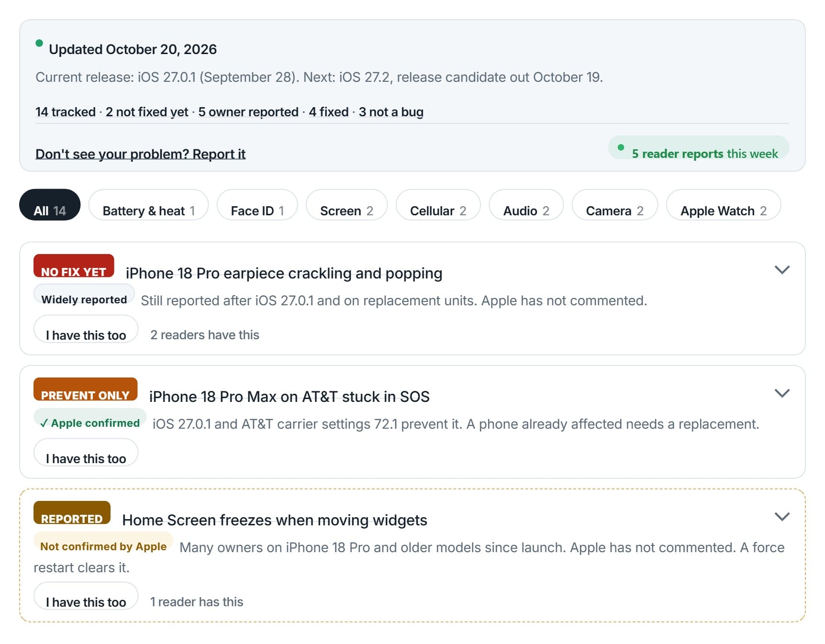Open the Don't see your problem? Report it link

140,154
